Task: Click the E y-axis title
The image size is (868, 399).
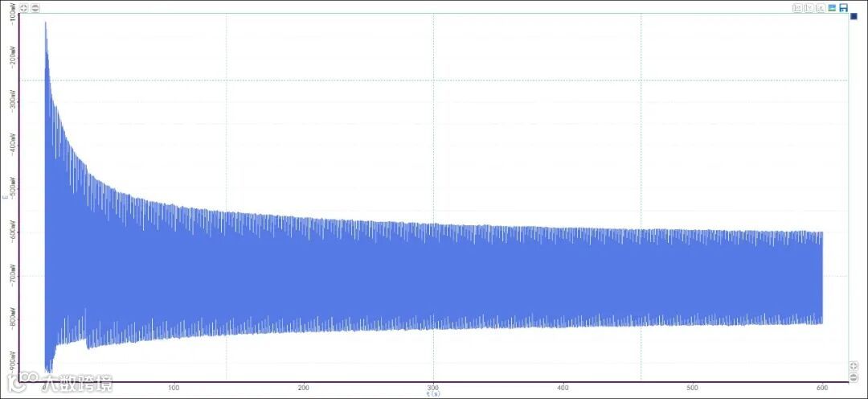Action: 5,198
